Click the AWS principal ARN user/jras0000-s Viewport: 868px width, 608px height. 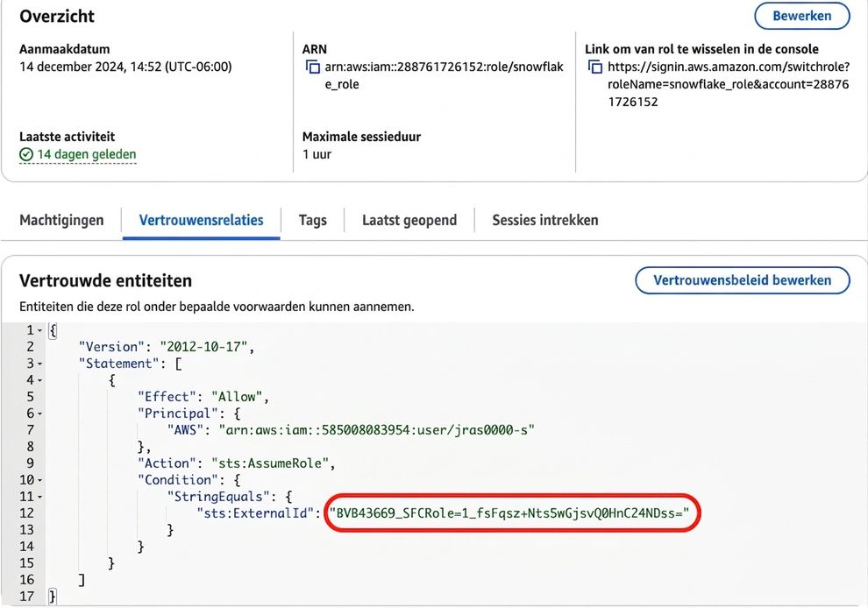tap(377, 430)
